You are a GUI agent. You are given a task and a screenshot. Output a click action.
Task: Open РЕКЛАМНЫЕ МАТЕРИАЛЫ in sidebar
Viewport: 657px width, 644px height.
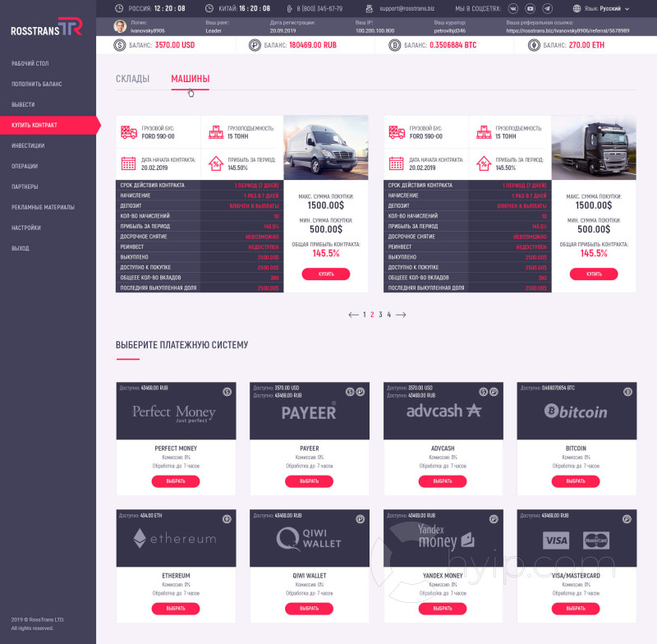coord(44,207)
